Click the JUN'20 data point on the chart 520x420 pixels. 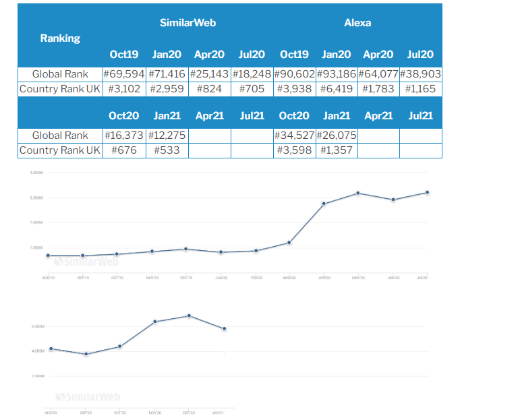click(x=393, y=200)
